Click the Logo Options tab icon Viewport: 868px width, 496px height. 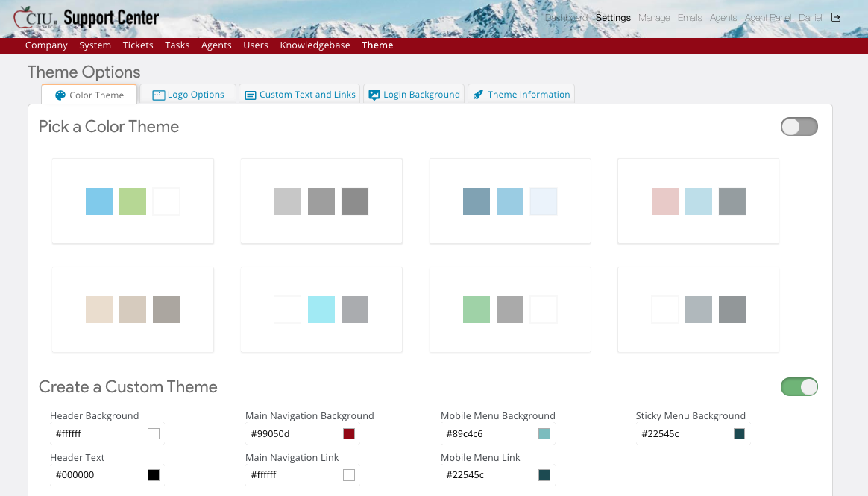pos(158,95)
